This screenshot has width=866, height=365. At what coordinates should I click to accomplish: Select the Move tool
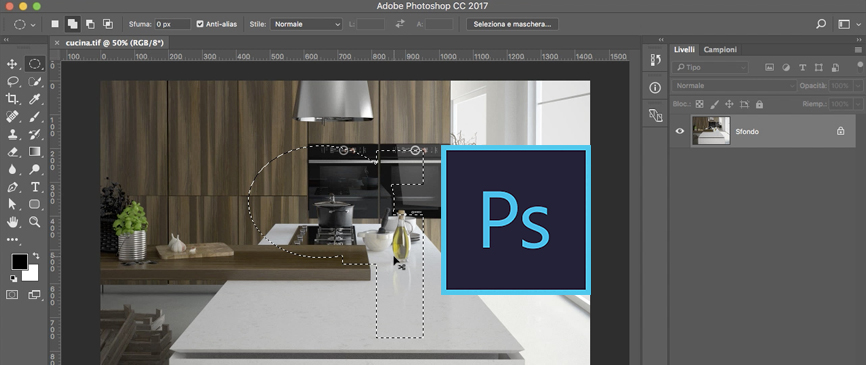pos(12,64)
